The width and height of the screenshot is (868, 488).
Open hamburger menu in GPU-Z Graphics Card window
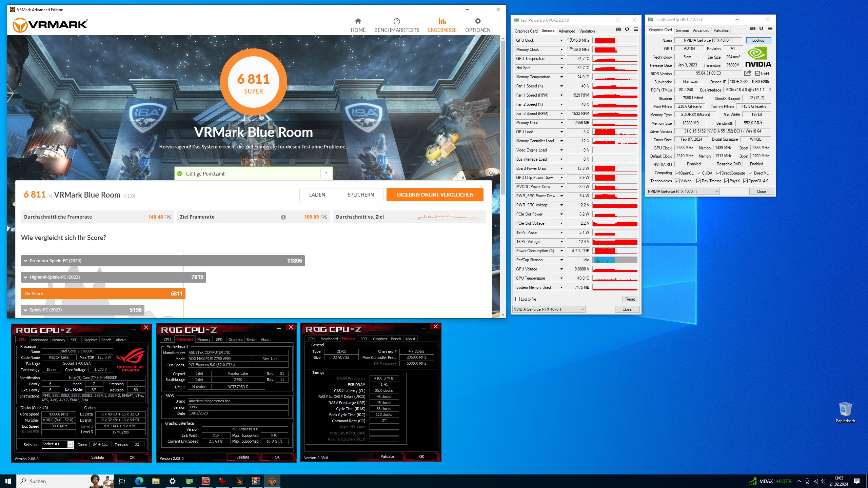pyautogui.click(x=770, y=29)
